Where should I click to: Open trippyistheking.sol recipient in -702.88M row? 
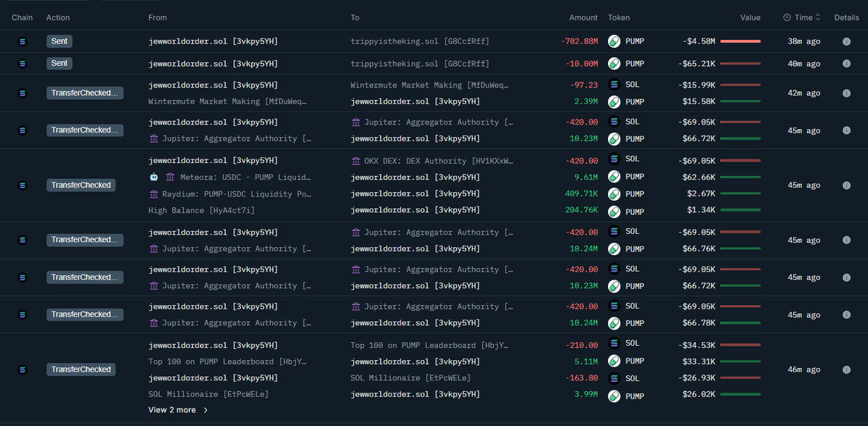pyautogui.click(x=420, y=41)
